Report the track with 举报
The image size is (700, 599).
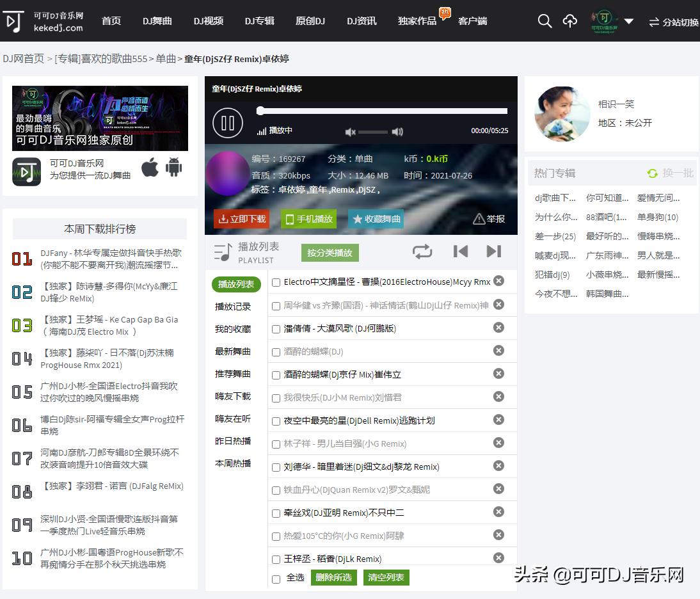click(x=489, y=219)
